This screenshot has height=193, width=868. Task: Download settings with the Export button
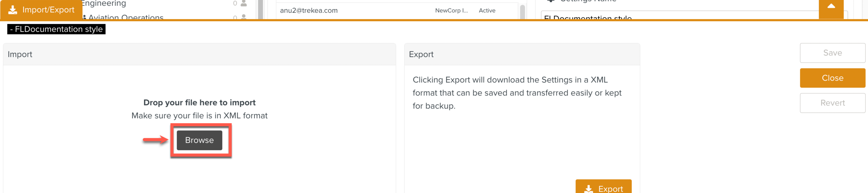coord(603,188)
